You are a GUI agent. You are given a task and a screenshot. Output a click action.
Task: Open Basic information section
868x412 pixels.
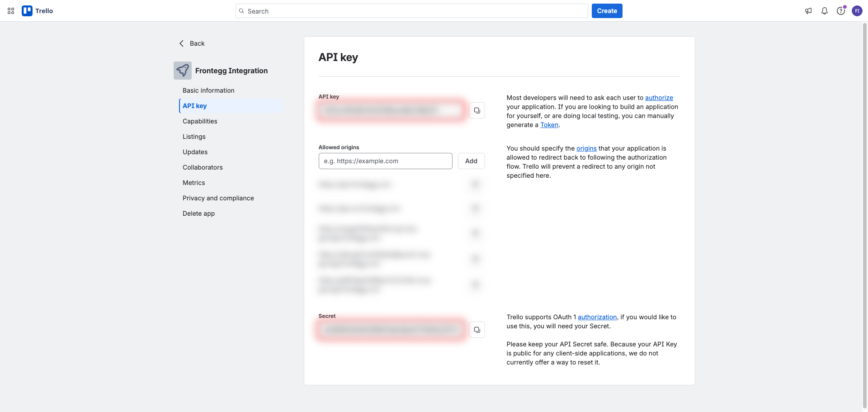point(231,90)
